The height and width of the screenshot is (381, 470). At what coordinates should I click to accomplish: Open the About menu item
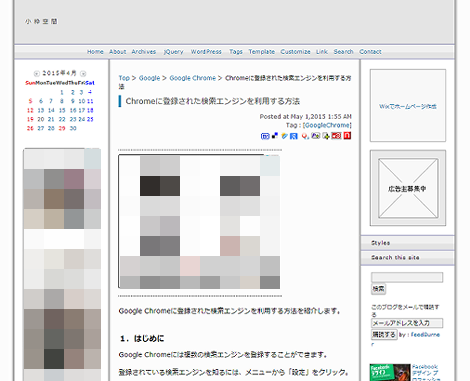[x=118, y=52]
